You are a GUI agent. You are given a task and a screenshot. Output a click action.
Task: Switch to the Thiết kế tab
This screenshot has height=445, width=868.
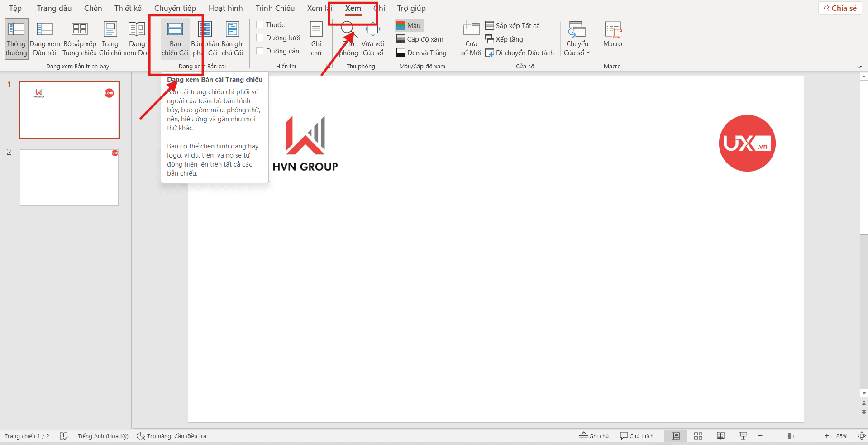pos(128,8)
